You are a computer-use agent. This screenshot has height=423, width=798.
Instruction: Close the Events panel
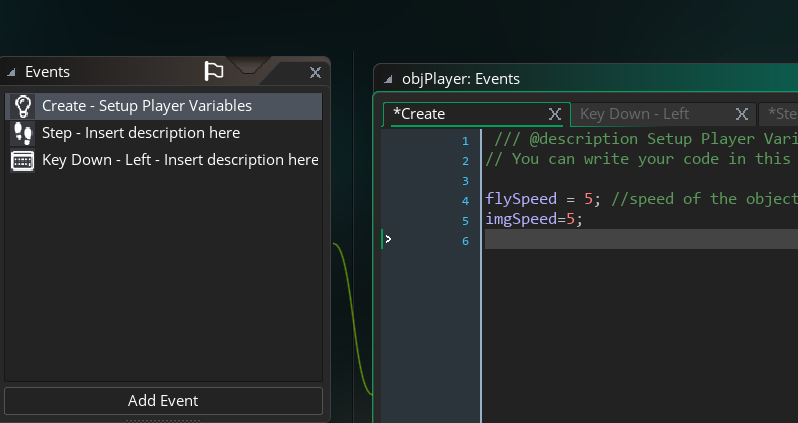click(x=316, y=73)
